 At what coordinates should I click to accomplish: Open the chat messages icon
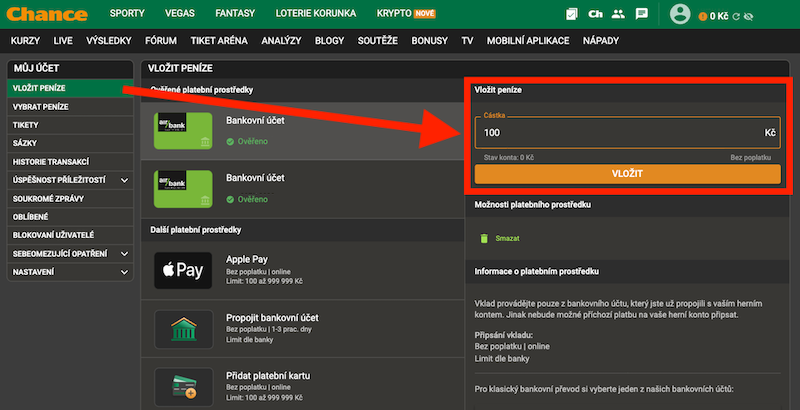[x=642, y=14]
